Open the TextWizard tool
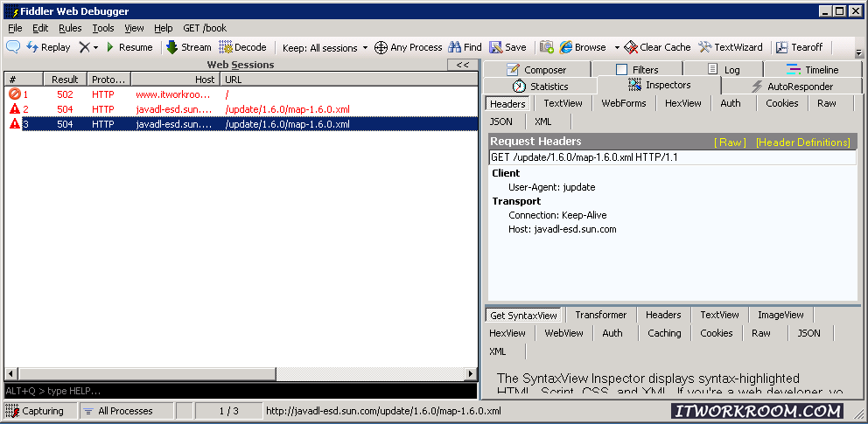This screenshot has width=868, height=424. click(x=730, y=47)
